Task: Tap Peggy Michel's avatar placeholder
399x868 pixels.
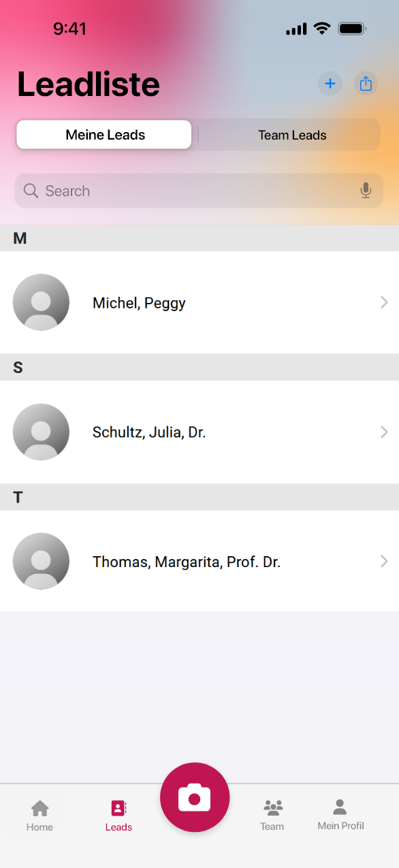Action: (x=41, y=302)
